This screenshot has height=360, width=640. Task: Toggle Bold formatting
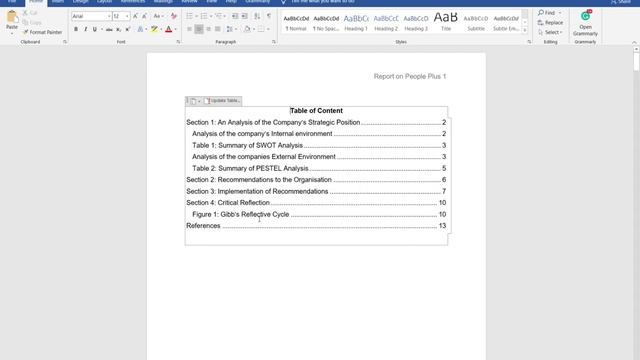pyautogui.click(x=76, y=29)
